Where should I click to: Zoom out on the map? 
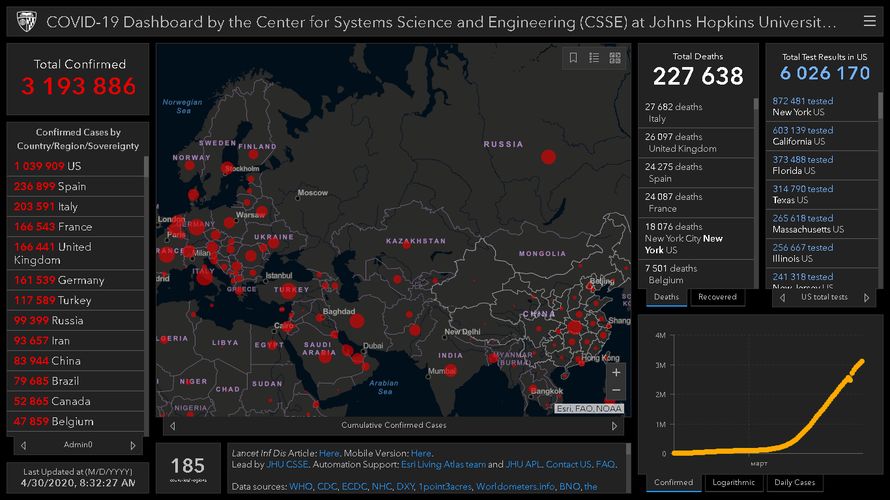(x=616, y=390)
